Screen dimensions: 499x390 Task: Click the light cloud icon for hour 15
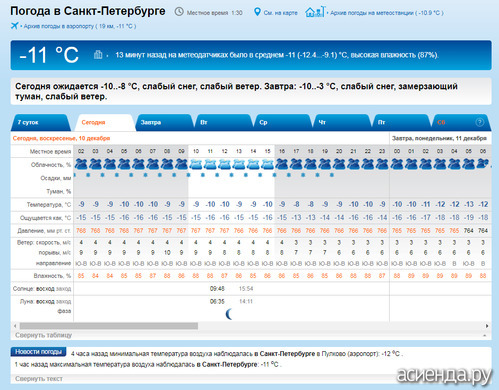(x=267, y=164)
